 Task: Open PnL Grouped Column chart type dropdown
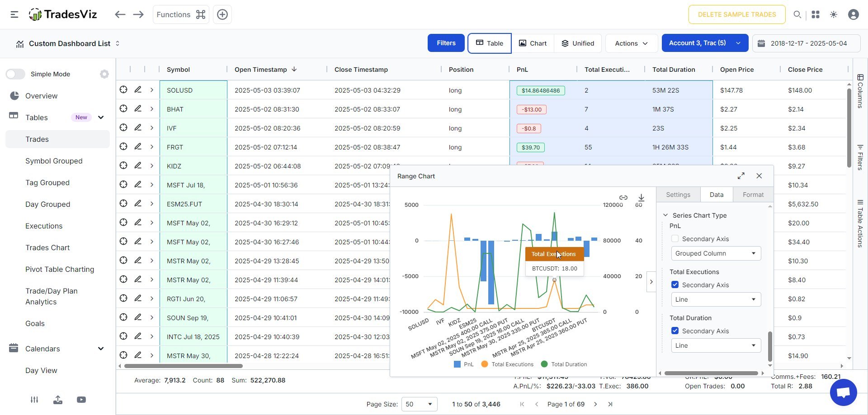point(716,253)
